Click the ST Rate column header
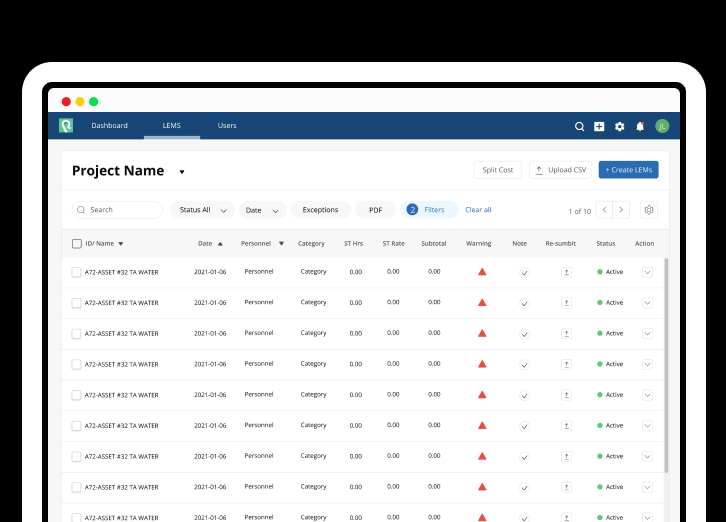The image size is (726, 522). [x=394, y=244]
